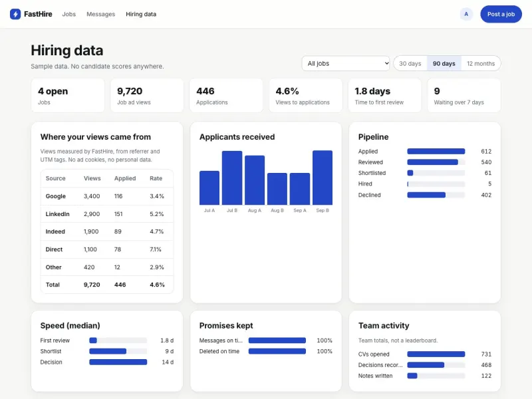Click the Aug B bar in chart
532x399 pixels.
click(x=277, y=189)
